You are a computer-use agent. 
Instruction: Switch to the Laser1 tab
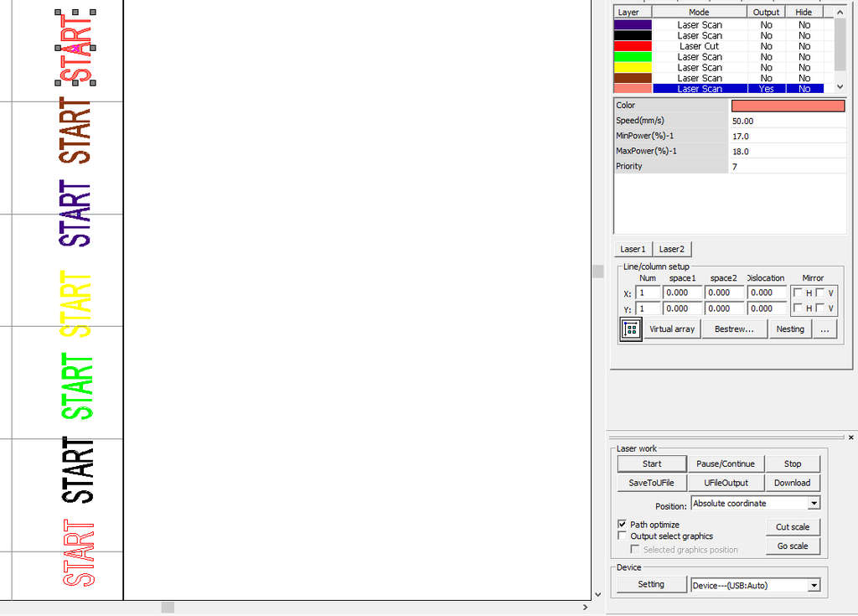tap(633, 249)
